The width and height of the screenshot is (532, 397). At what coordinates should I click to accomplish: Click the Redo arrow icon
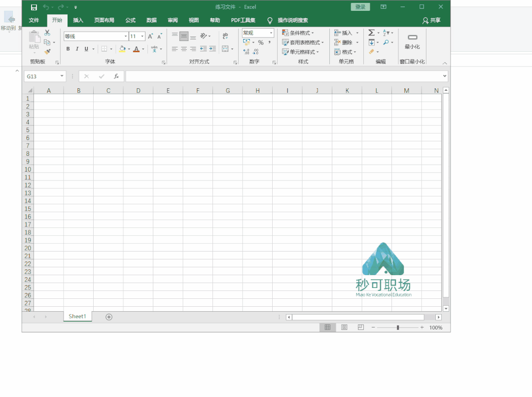61,7
